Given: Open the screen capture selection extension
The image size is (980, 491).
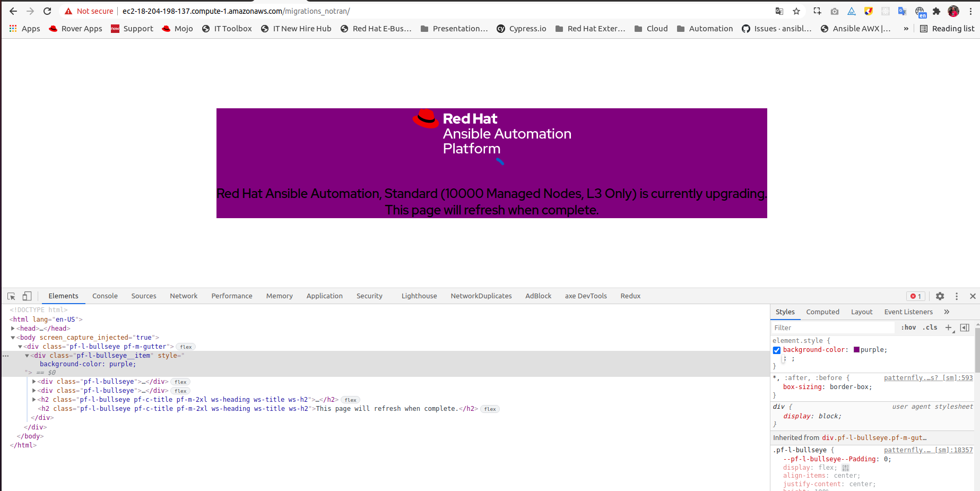Looking at the screenshot, I should (x=817, y=11).
